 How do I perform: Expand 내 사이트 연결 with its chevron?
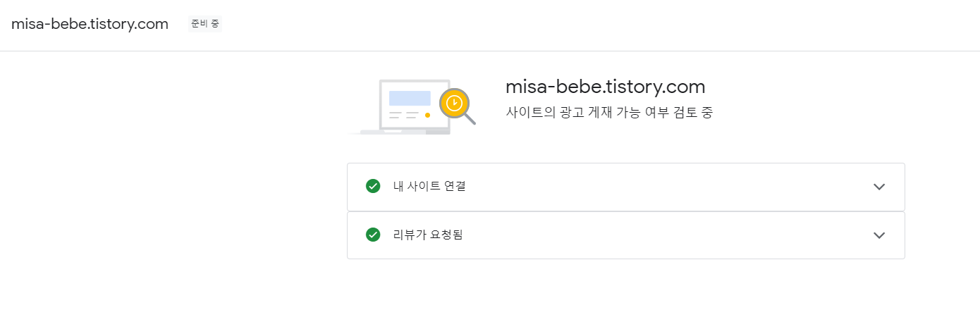pos(878,187)
